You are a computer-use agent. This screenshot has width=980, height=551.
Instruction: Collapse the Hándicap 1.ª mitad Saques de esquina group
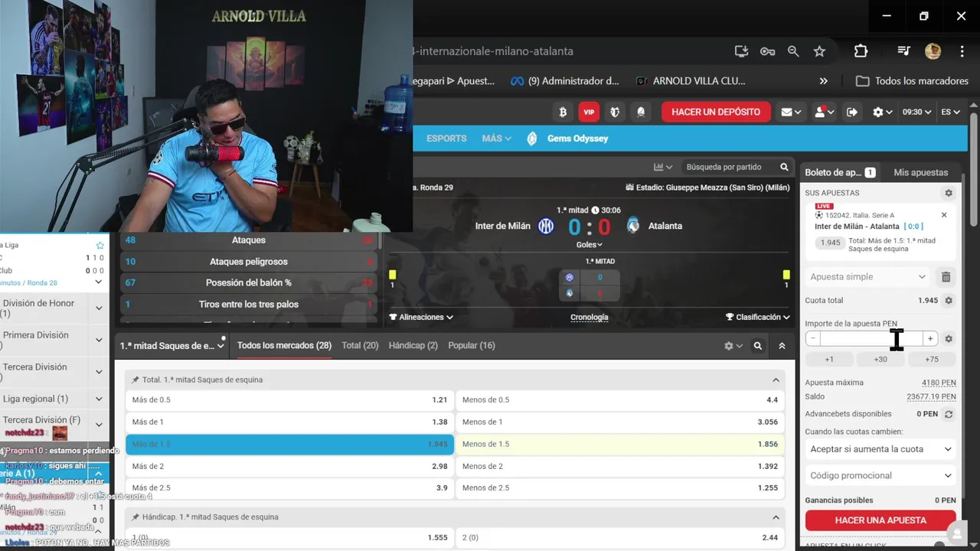pos(776,517)
